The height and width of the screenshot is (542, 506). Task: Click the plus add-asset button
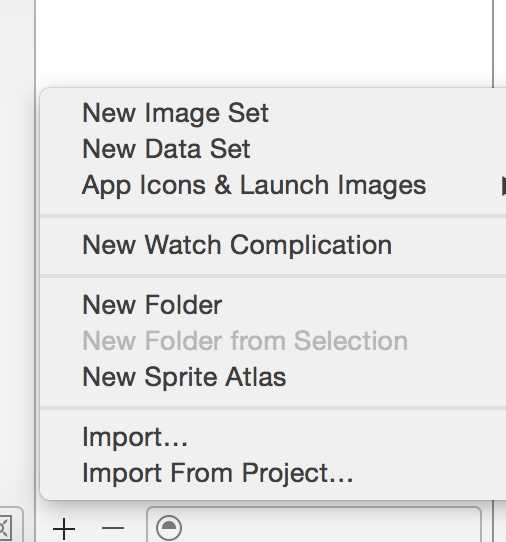(x=64, y=529)
